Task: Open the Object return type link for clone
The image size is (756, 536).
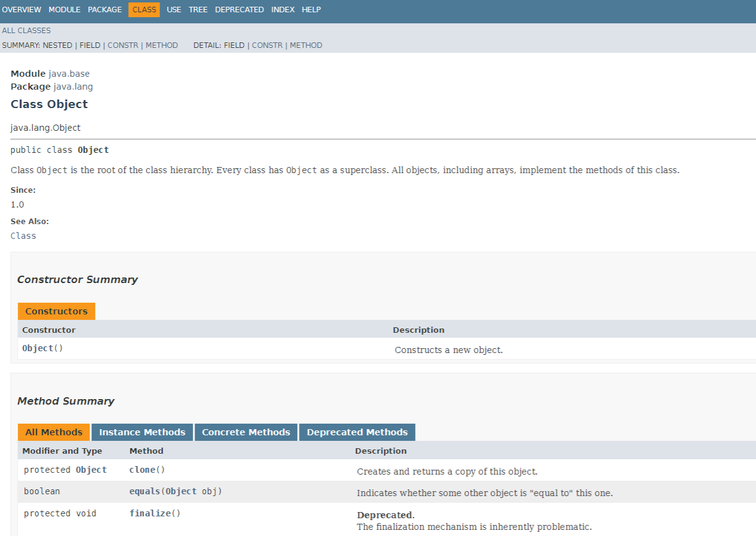Action: tap(91, 470)
